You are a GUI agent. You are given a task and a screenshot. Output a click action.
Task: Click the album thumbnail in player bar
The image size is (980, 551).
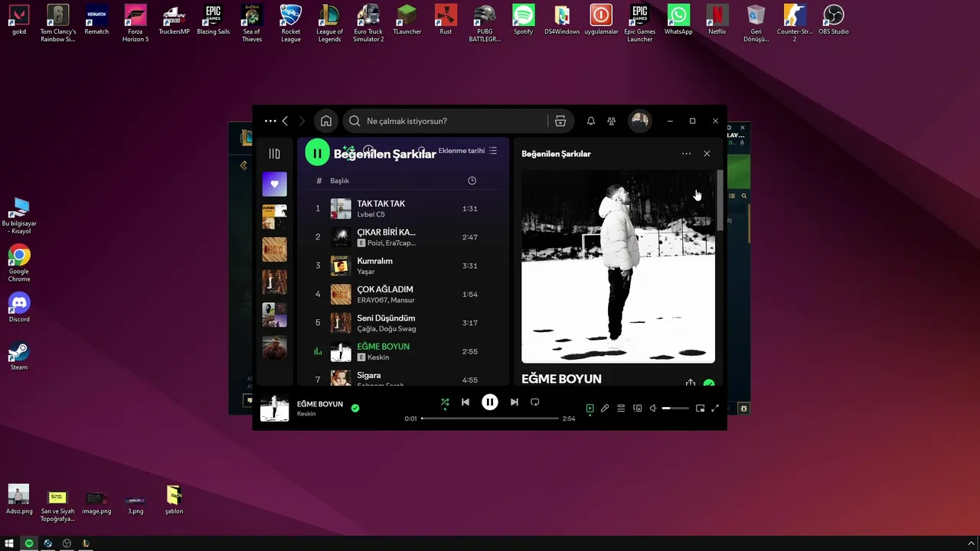point(275,408)
